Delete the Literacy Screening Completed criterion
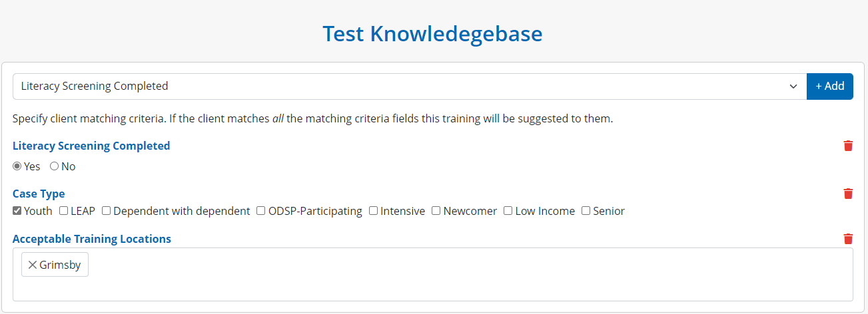Viewport: 868px width, 314px height. (x=848, y=146)
